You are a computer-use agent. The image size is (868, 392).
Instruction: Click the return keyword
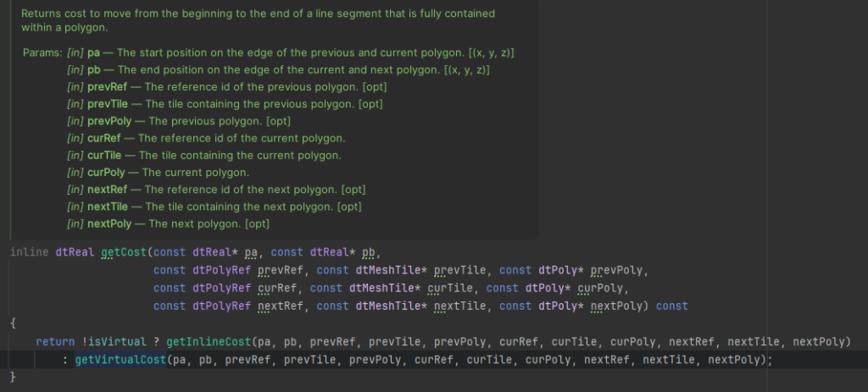tap(55, 341)
